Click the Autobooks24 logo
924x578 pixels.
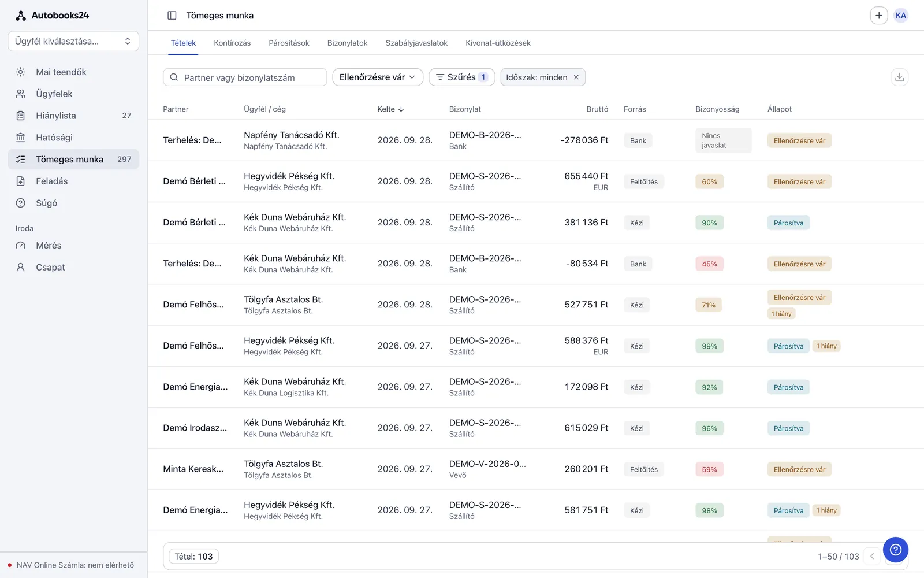pos(52,16)
